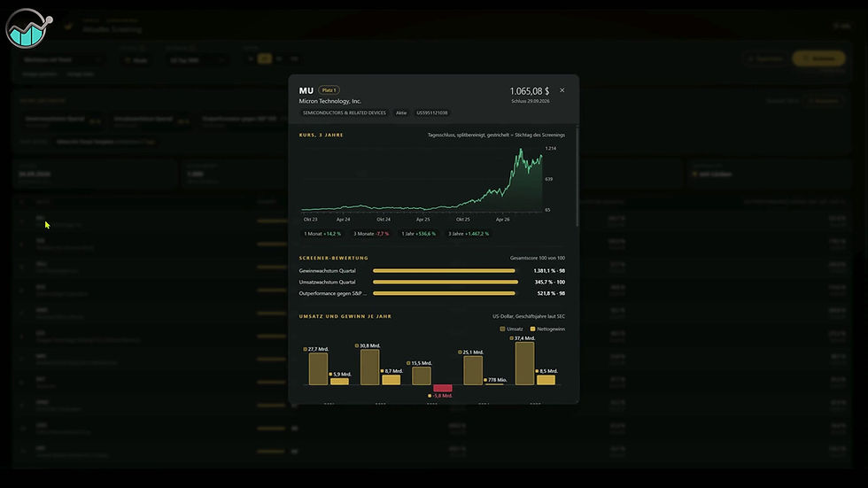Select the 3 Jahre +1.467,2 % chip
The image size is (868, 488).
pos(469,234)
